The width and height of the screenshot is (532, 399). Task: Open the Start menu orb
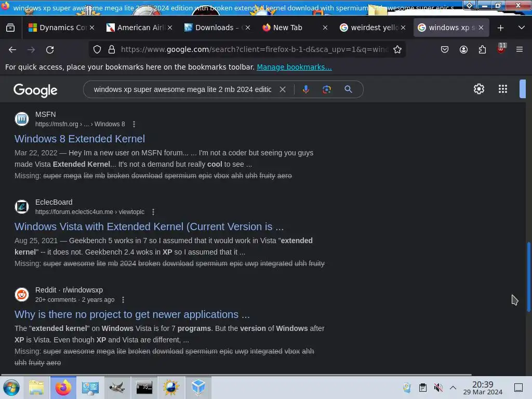coord(11,388)
